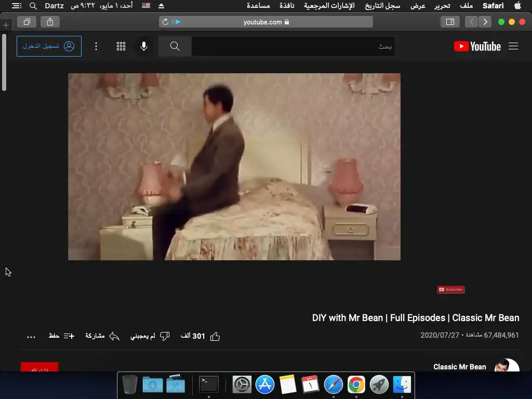Click the sign-in button تسجيل الدخول
Screen dimensions: 532x399
(49, 46)
